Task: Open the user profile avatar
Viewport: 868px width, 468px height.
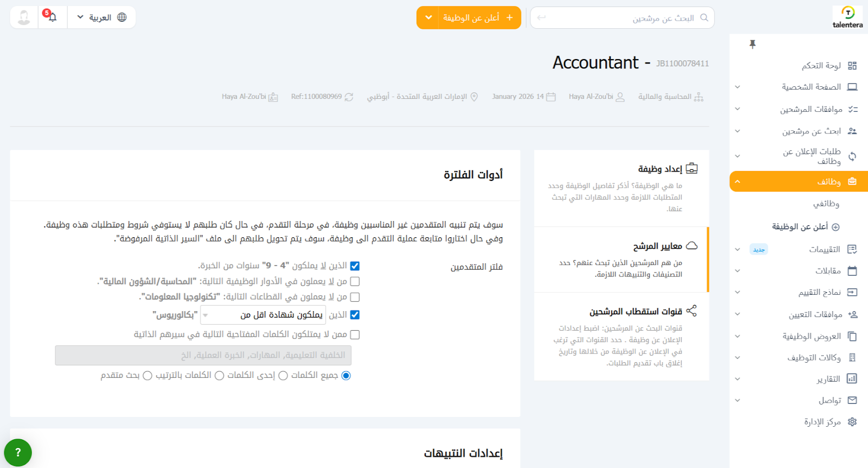Action: click(24, 17)
